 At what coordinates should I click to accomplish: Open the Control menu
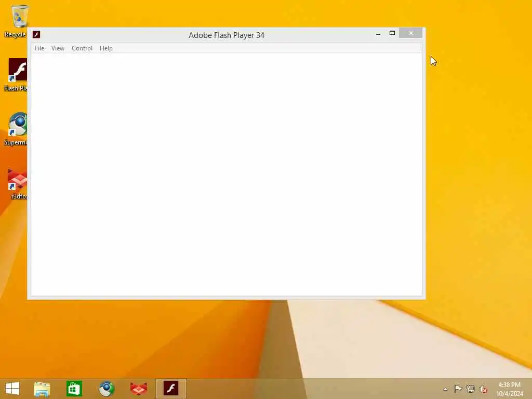click(x=82, y=48)
